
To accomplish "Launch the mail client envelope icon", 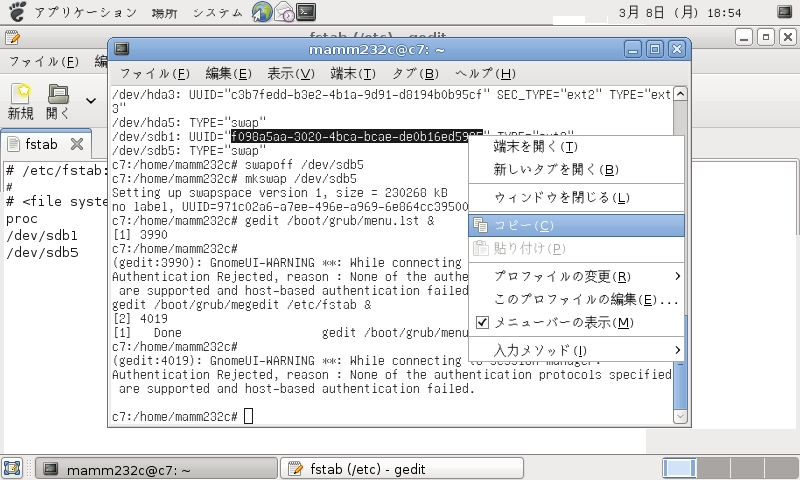I will [x=284, y=12].
